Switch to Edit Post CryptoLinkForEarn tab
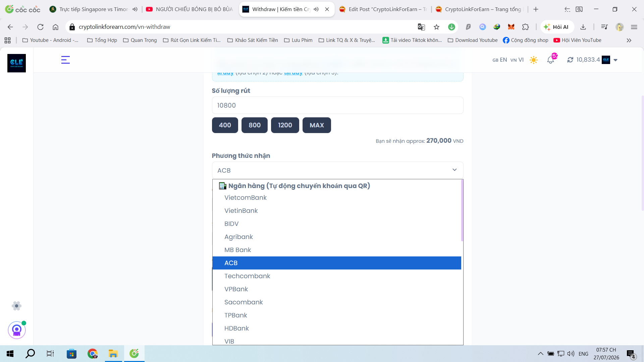The width and height of the screenshot is (644, 362). pos(383,9)
